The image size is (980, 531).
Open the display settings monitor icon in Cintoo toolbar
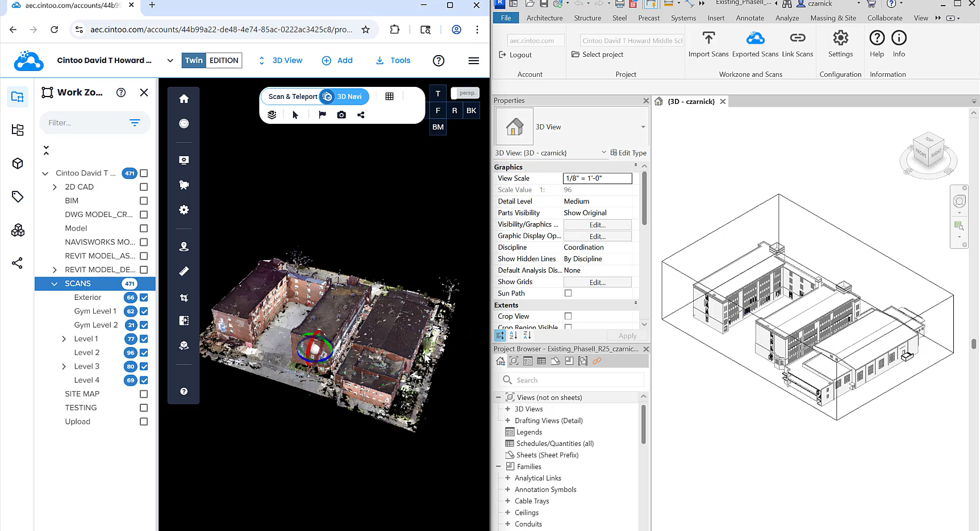[184, 160]
